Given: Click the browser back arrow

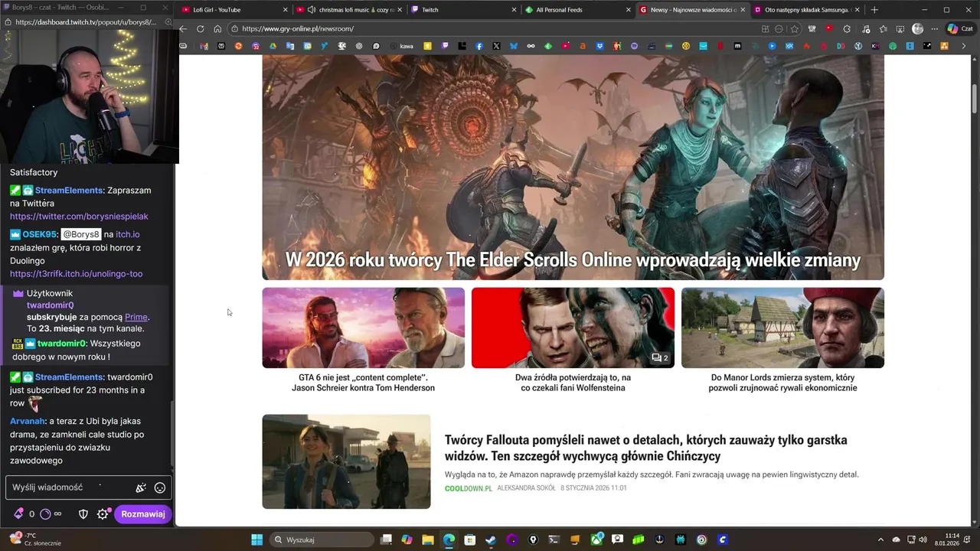Looking at the screenshot, I should [183, 29].
